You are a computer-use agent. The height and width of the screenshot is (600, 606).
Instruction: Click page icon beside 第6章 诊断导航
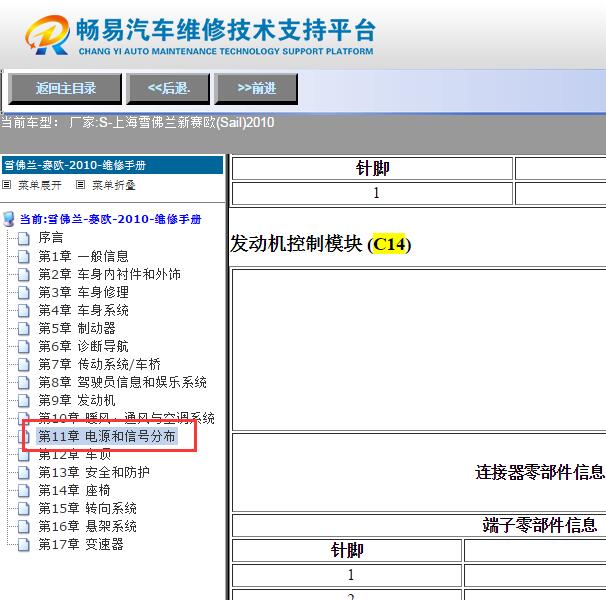pyautogui.click(x=24, y=346)
